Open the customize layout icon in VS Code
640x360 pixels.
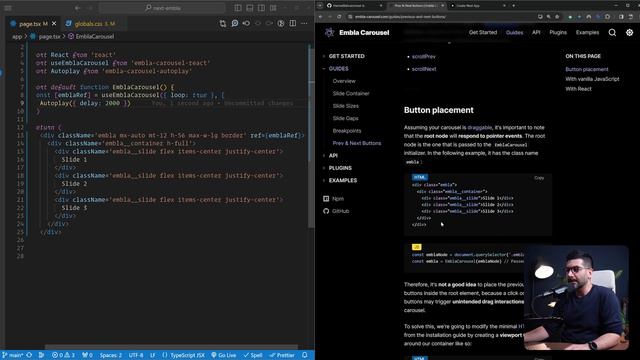(273, 8)
